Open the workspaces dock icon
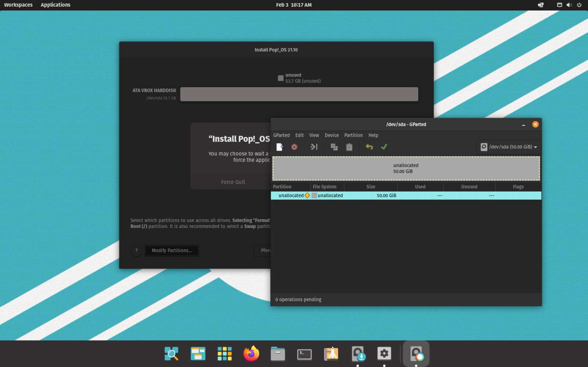Image resolution: width=588 pixels, height=367 pixels. 198,354
